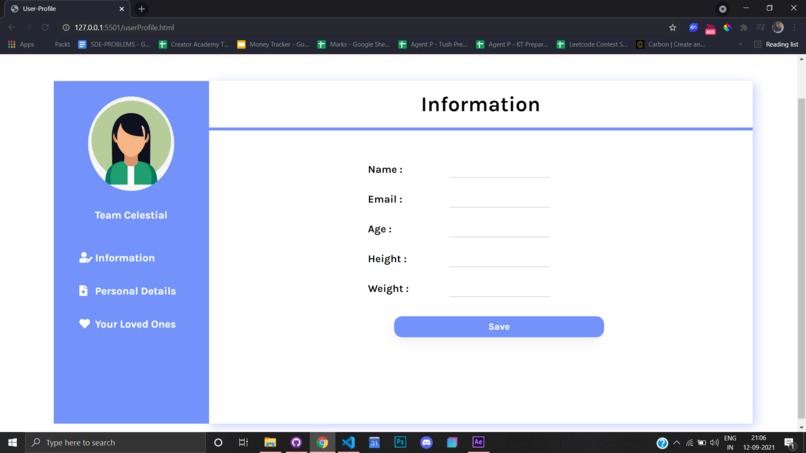Click the Your Loved Ones heart icon
This screenshot has width=806, height=453.
point(84,323)
